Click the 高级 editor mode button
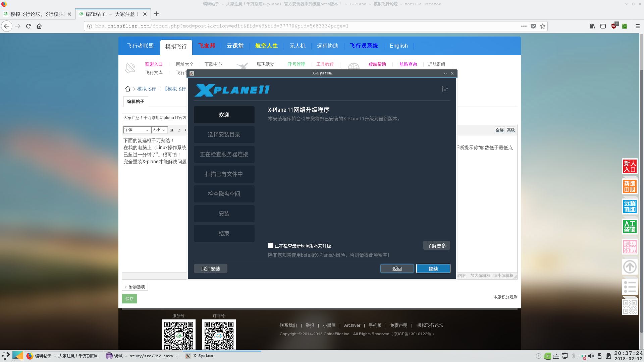 (511, 130)
